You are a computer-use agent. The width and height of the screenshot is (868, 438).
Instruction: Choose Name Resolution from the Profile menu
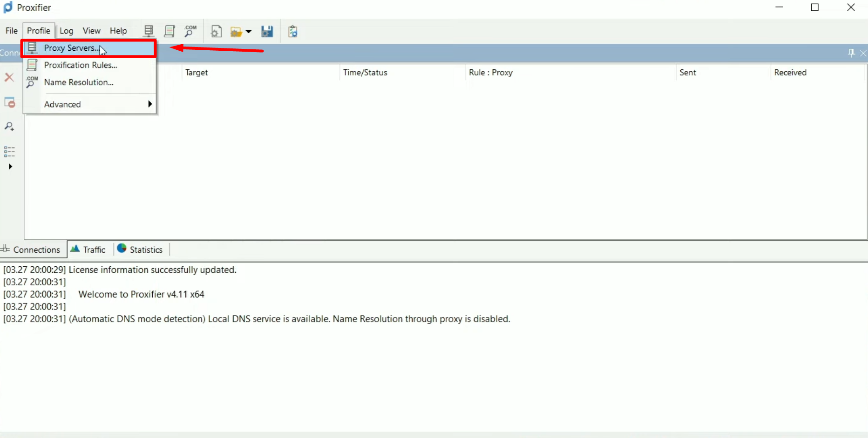79,82
